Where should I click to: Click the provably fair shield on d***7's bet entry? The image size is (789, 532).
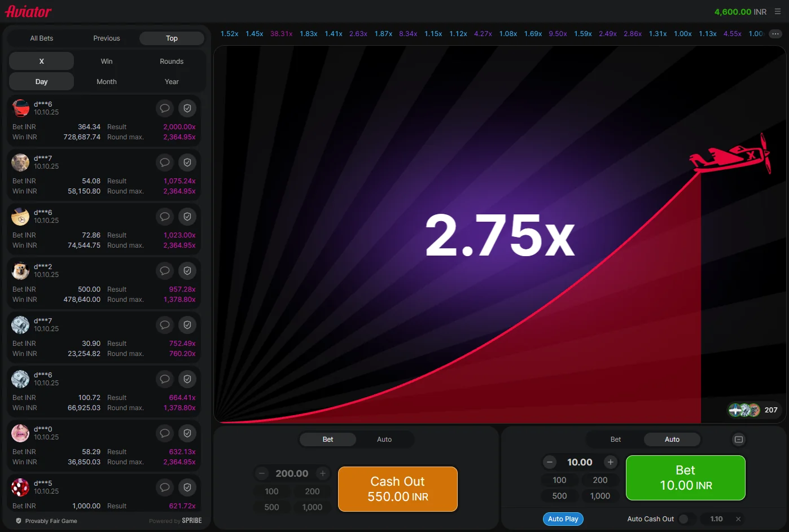pos(187,162)
